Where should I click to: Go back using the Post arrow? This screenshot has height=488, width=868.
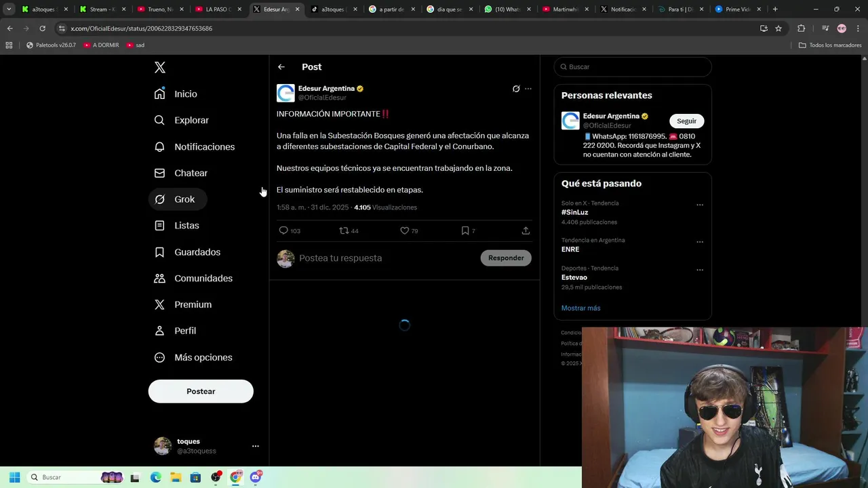[x=281, y=67]
